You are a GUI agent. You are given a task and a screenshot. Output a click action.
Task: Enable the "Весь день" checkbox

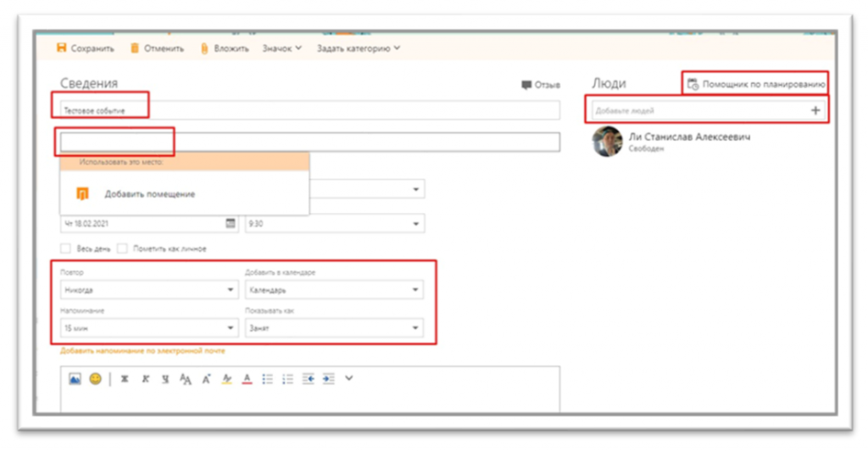(x=65, y=248)
